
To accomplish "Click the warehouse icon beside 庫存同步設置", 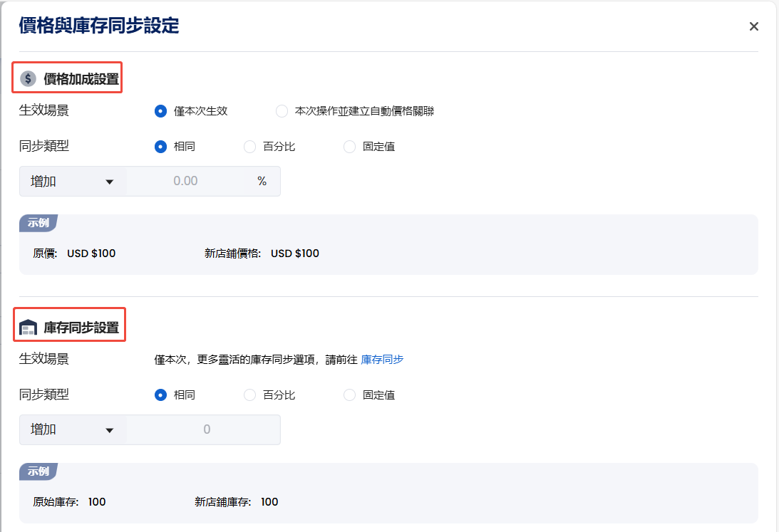I will point(28,328).
